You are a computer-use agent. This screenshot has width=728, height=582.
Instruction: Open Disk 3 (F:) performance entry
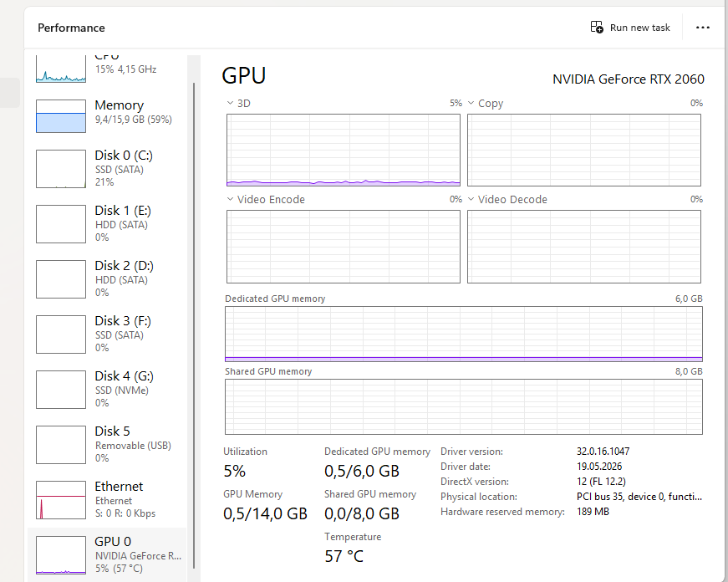coord(107,334)
